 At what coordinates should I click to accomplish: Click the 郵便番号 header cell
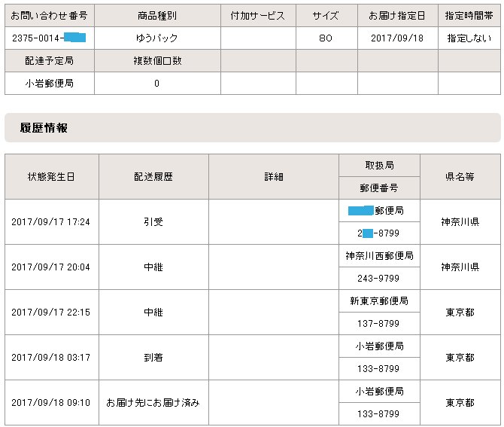point(379,188)
